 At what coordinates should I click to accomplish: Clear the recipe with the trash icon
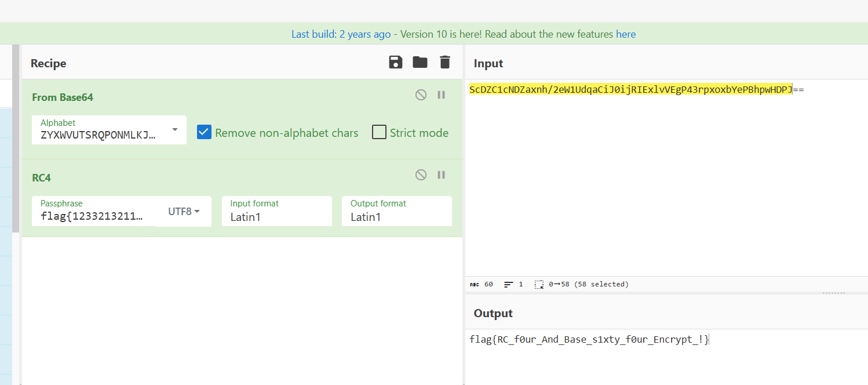(x=444, y=63)
